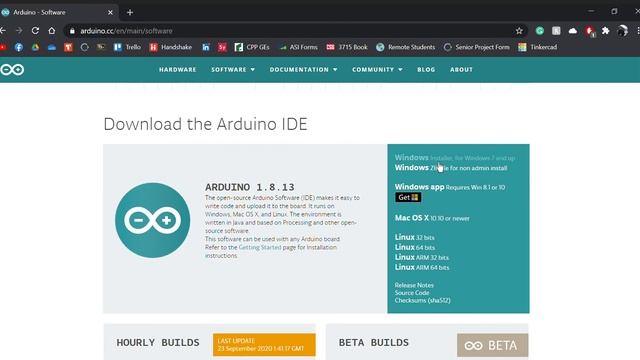Click the orange LAST UPDATE badge
The width and height of the screenshot is (640, 360).
pos(264,344)
